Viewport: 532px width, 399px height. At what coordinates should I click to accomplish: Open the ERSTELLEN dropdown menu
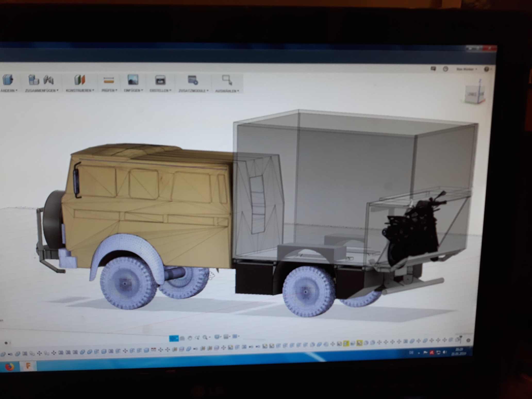pos(160,90)
